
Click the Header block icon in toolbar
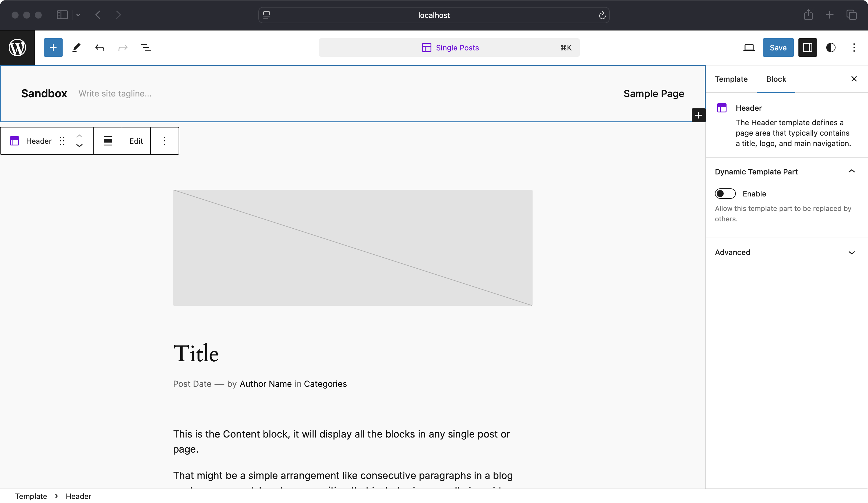pos(14,141)
